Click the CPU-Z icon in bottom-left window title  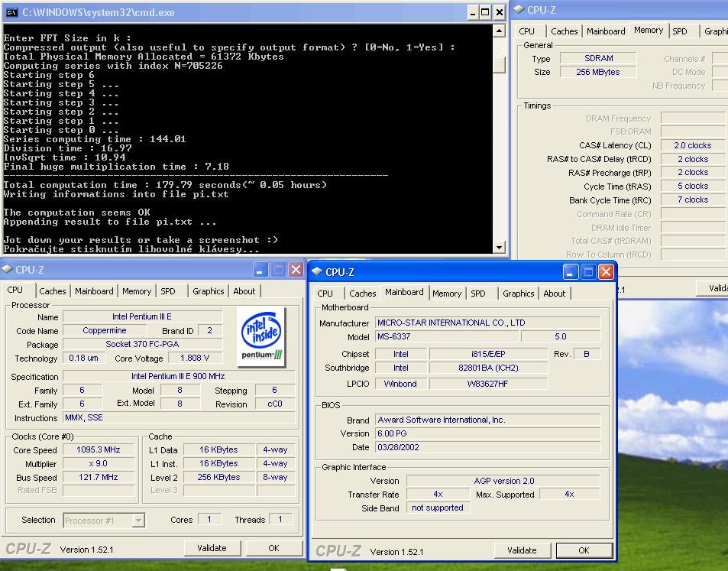click(7, 269)
